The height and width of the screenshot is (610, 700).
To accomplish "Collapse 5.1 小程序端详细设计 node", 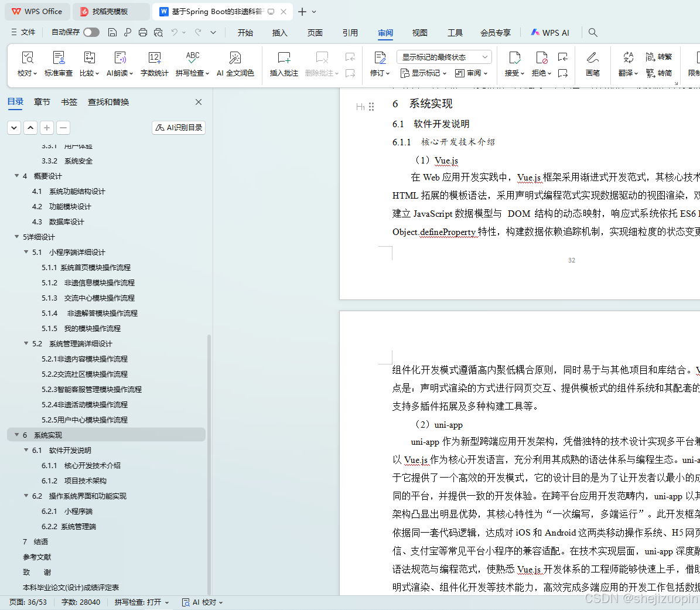I will pyautogui.click(x=26, y=252).
